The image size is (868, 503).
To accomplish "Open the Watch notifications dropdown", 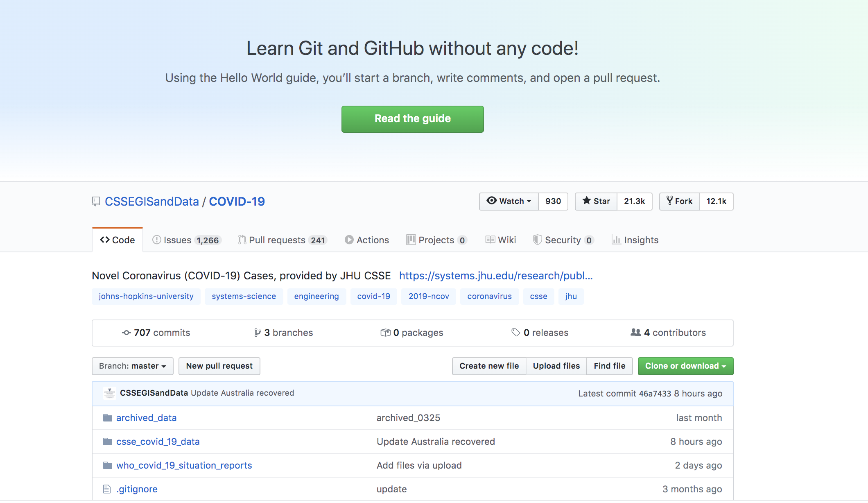I will (509, 201).
